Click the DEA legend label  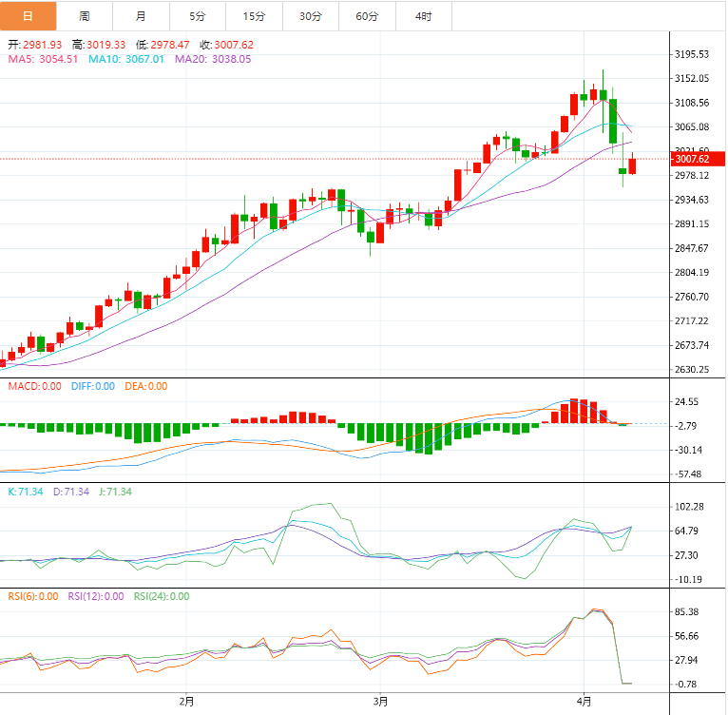145,387
